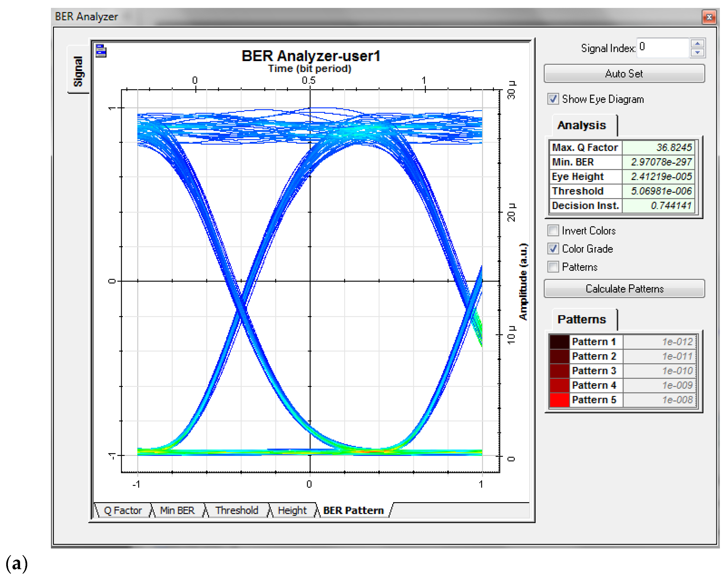Select the Max. Q Factor value 36.8245
Image resolution: width=728 pixels, height=584 pixels.
(658, 147)
